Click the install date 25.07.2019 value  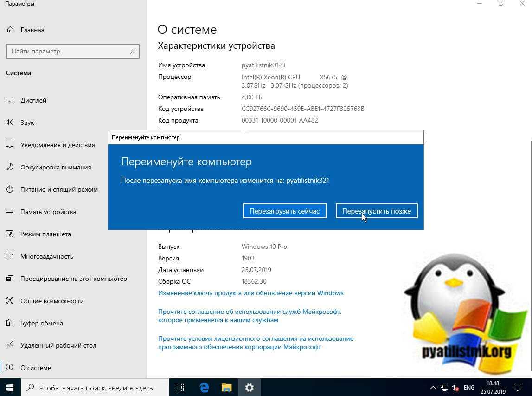[256, 270]
